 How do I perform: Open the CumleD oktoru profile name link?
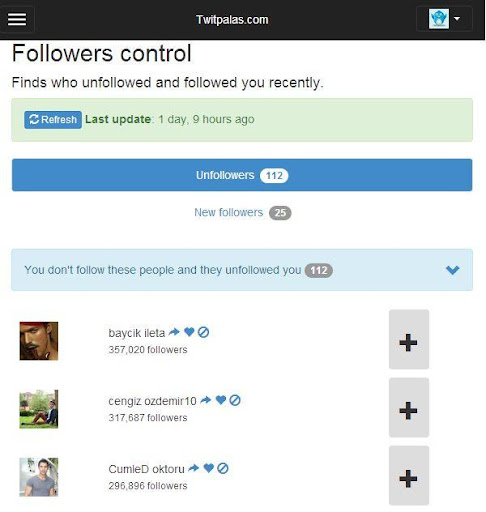click(x=146, y=469)
